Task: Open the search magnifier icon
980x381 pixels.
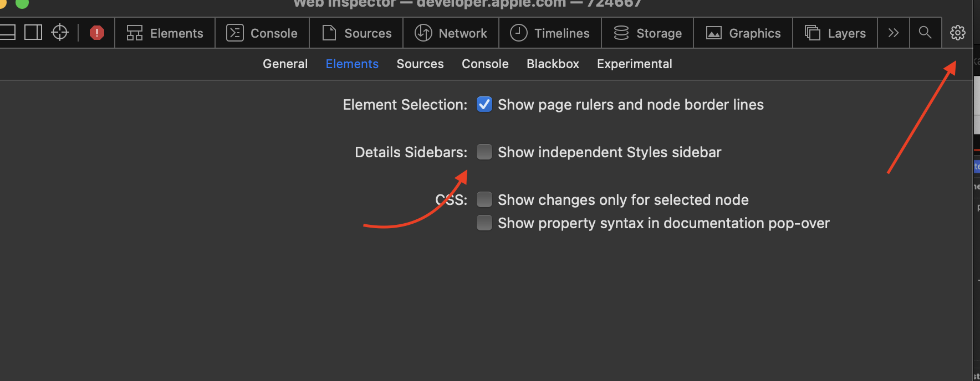Action: [925, 33]
